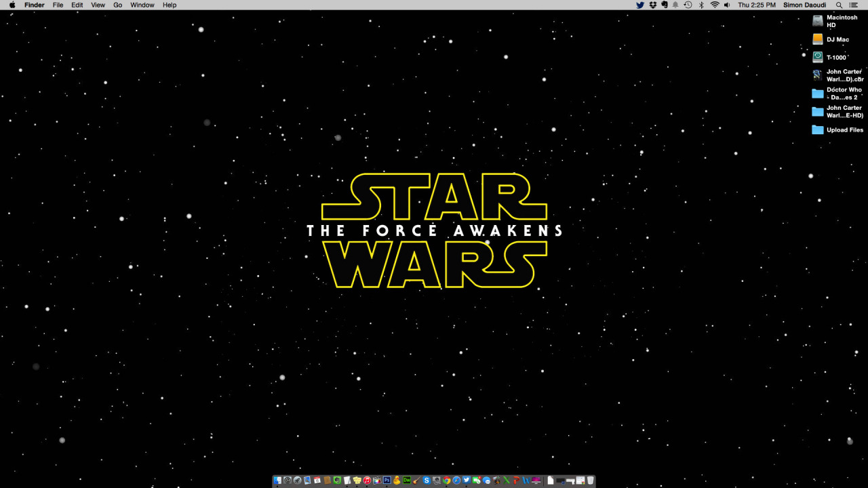This screenshot has height=488, width=868.
Task: Click the Twitter menu bar icon
Action: 640,5
